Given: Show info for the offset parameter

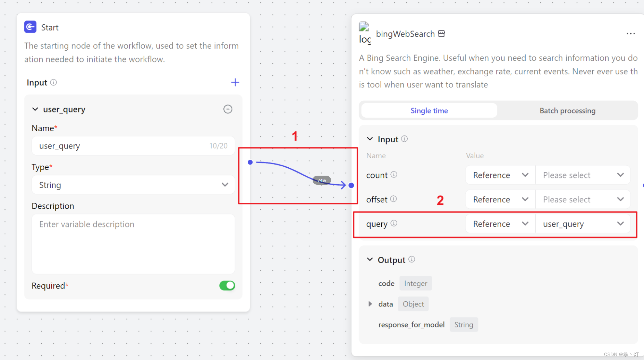Looking at the screenshot, I should click(393, 199).
